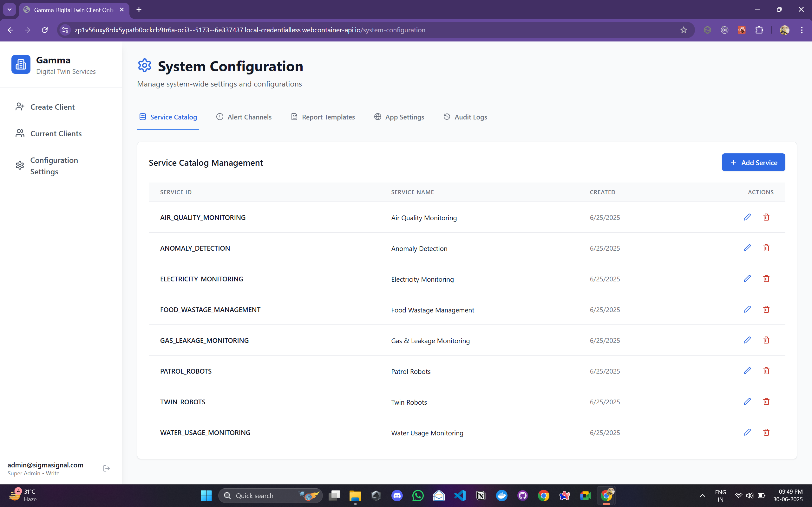Image resolution: width=812 pixels, height=507 pixels.
Task: Show hidden system tray icons
Action: [702, 496]
